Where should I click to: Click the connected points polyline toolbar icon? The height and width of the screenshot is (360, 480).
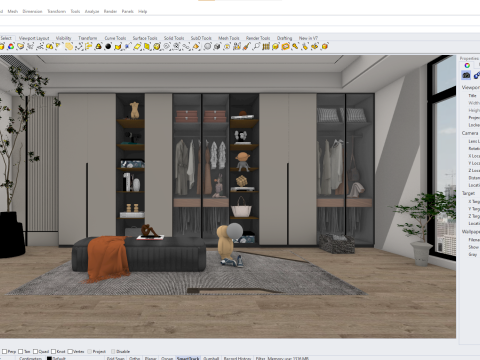(x=79, y=46)
